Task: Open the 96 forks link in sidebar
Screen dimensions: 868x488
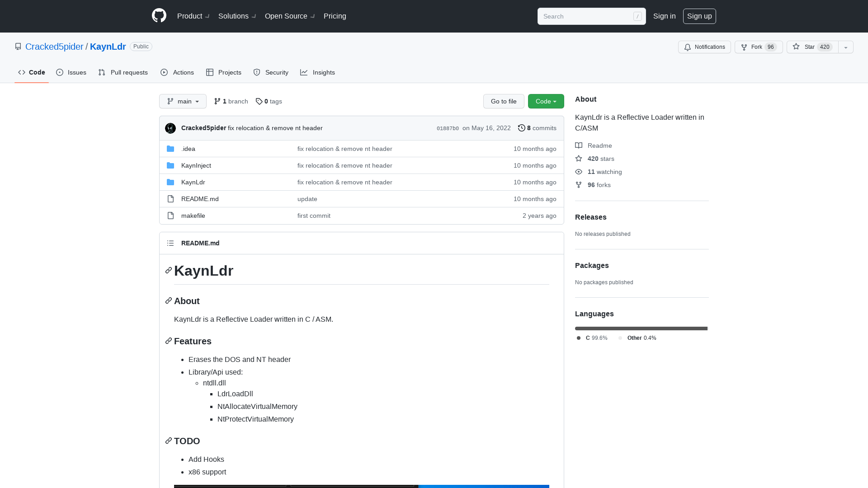Action: (x=593, y=185)
